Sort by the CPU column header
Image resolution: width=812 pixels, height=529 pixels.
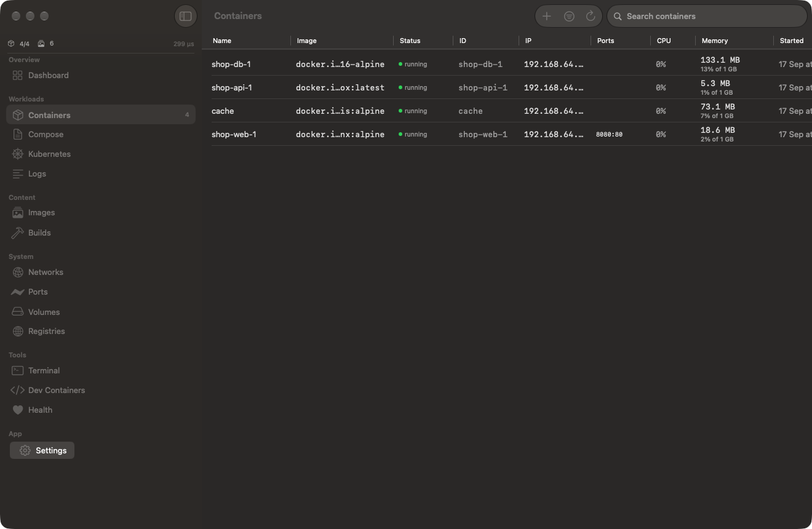coord(664,41)
